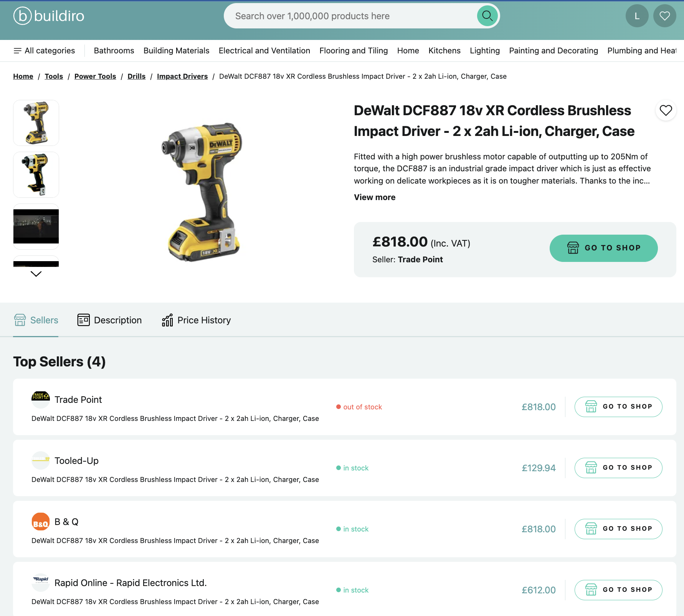Select the first product thumbnail
This screenshot has height=616, width=684.
coord(36,123)
